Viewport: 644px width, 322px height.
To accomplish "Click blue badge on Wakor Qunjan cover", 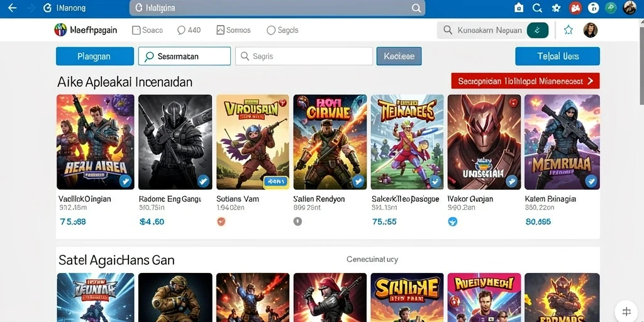I will point(512,181).
